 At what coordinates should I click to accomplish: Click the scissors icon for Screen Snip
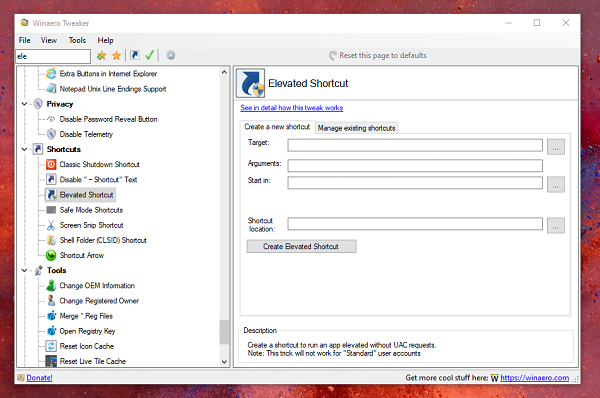(51, 225)
